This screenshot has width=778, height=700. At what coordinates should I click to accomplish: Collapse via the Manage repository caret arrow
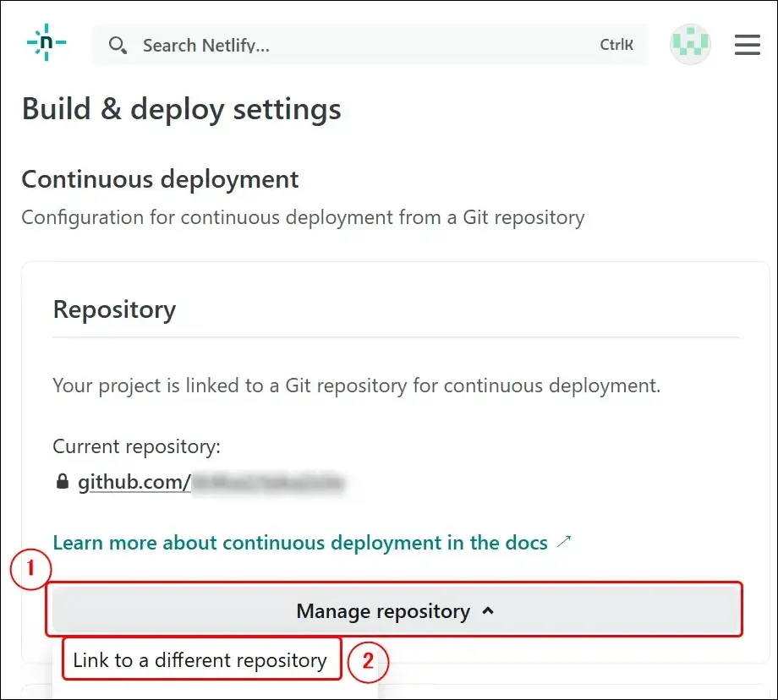[x=488, y=610]
